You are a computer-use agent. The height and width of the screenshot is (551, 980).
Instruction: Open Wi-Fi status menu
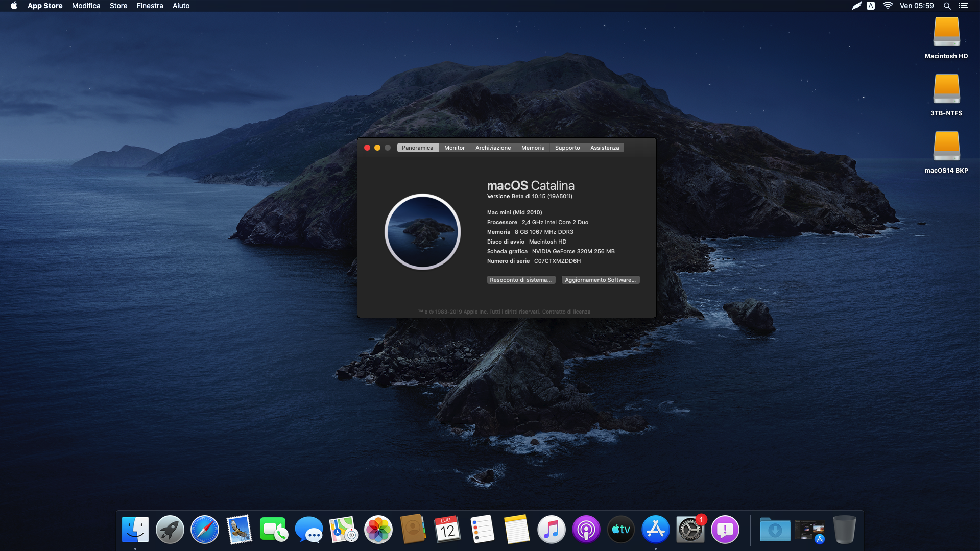click(x=888, y=6)
